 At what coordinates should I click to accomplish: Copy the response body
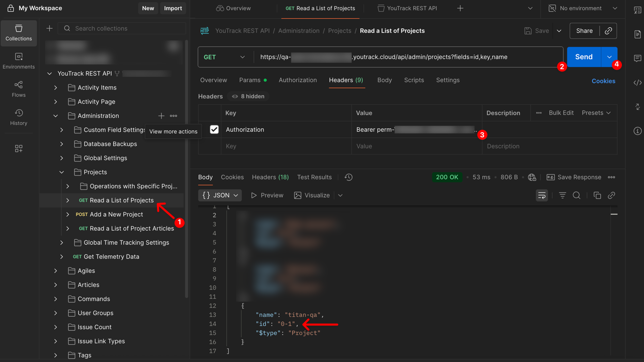click(597, 195)
